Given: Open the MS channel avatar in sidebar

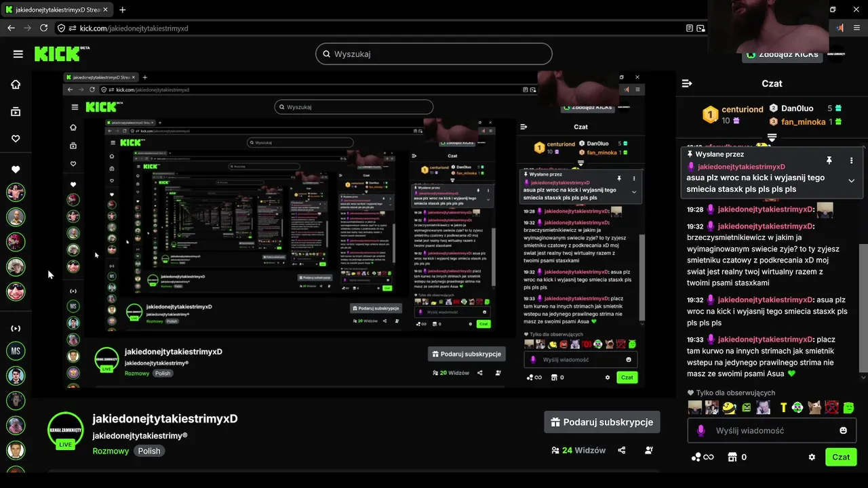Looking at the screenshot, I should click(x=16, y=351).
